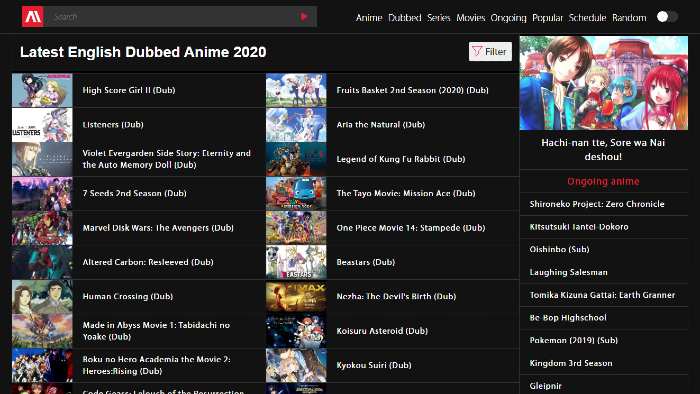Open The Tayo Movie: Mission Ace (Dub)

(x=406, y=193)
